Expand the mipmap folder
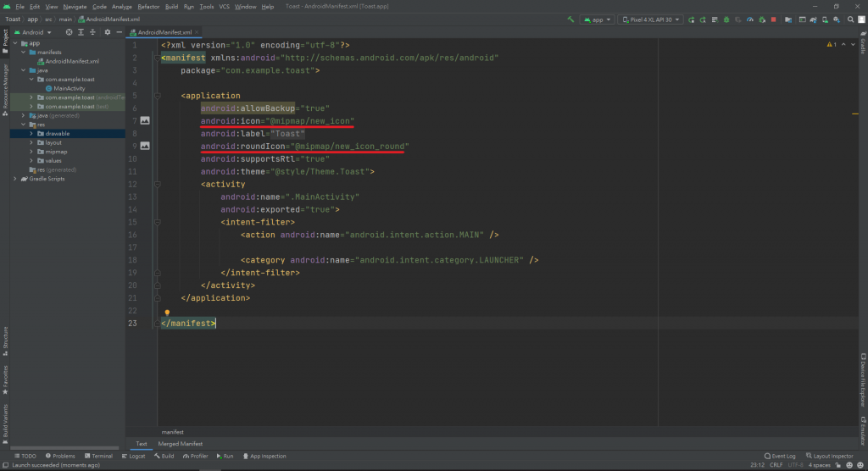868x471 pixels. tap(31, 152)
